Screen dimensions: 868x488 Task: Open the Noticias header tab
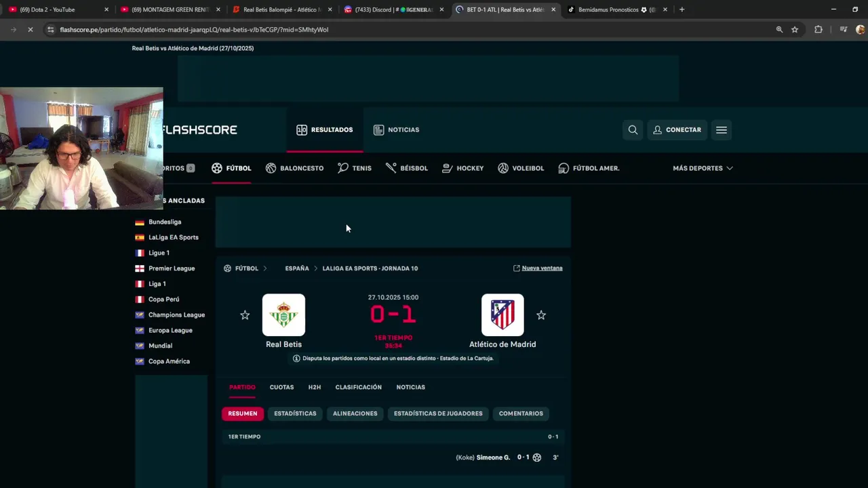pos(397,129)
